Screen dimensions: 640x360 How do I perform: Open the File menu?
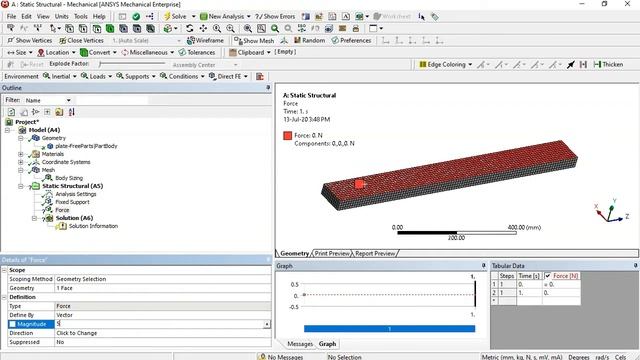click(x=11, y=17)
